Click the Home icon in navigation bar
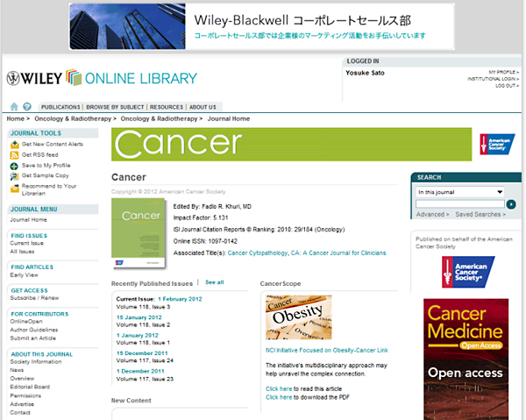 point(15,106)
